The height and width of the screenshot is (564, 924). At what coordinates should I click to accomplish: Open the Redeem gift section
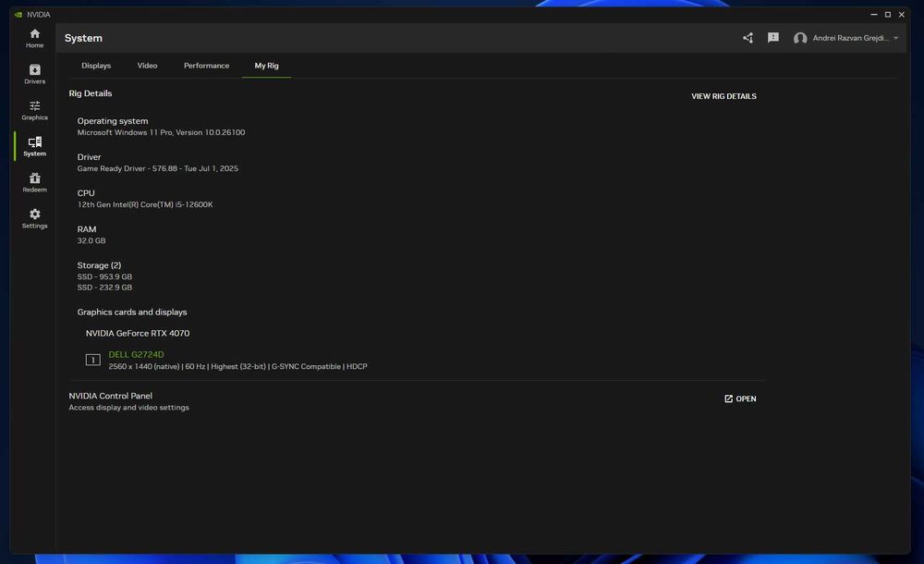click(34, 182)
